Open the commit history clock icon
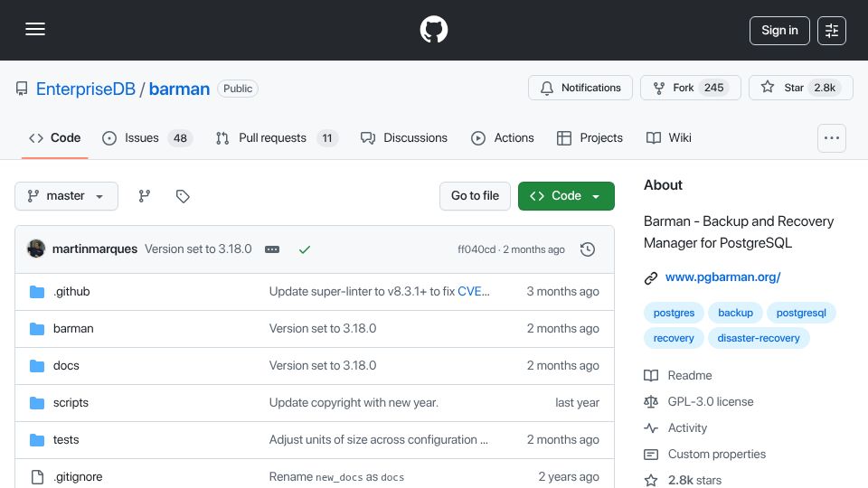Screen dimensions: 868x488 click(588, 249)
